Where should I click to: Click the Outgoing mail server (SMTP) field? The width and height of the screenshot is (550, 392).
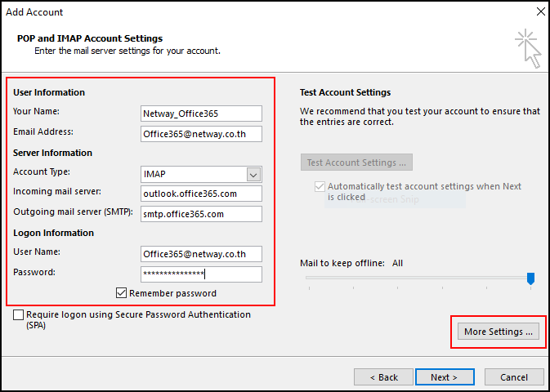click(x=201, y=214)
